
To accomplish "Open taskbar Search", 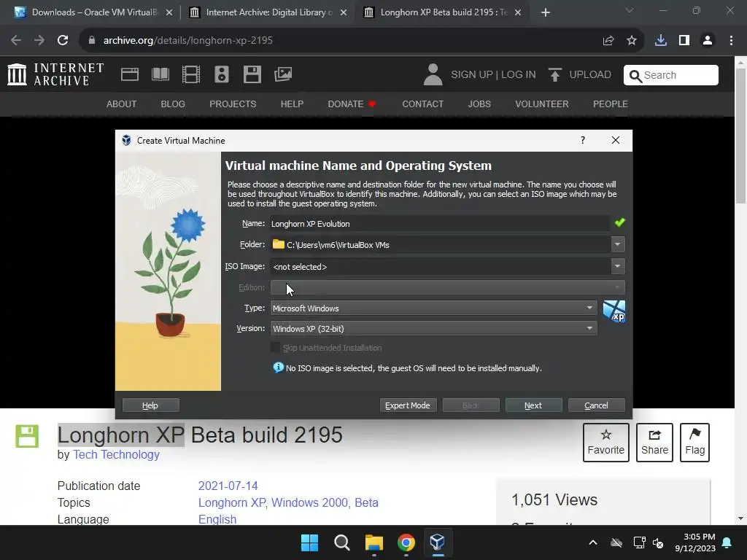I will 341,542.
